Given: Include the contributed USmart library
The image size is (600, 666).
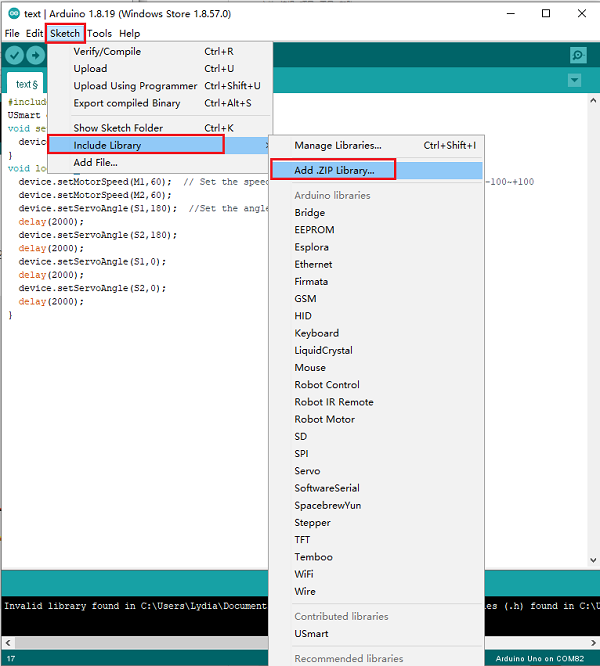Looking at the screenshot, I should coord(377,633).
